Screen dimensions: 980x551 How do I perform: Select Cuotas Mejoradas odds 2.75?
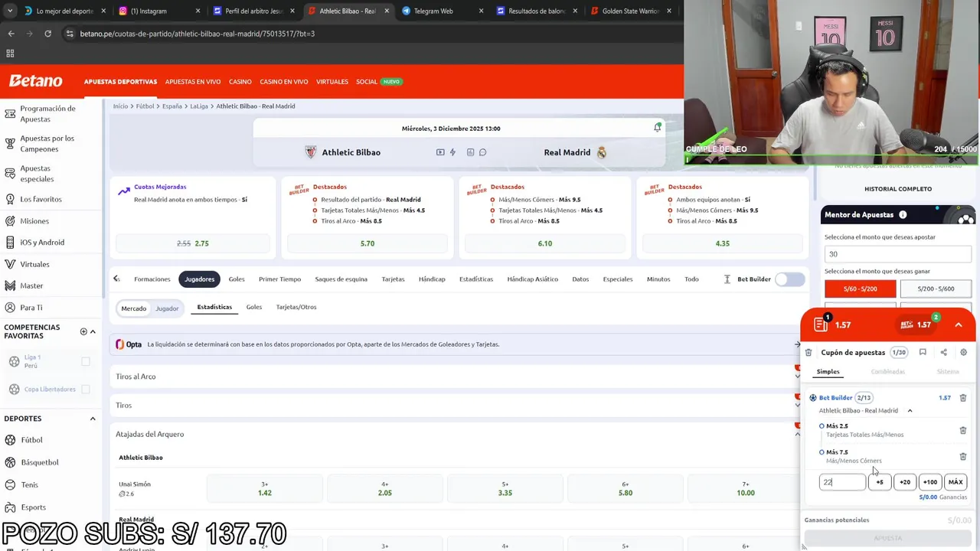[x=193, y=243]
